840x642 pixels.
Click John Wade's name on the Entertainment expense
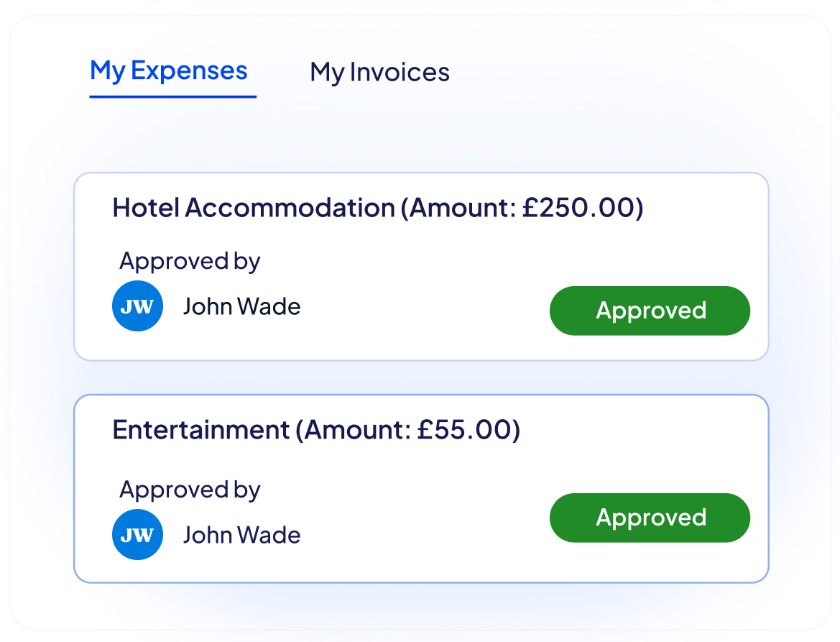pos(242,534)
